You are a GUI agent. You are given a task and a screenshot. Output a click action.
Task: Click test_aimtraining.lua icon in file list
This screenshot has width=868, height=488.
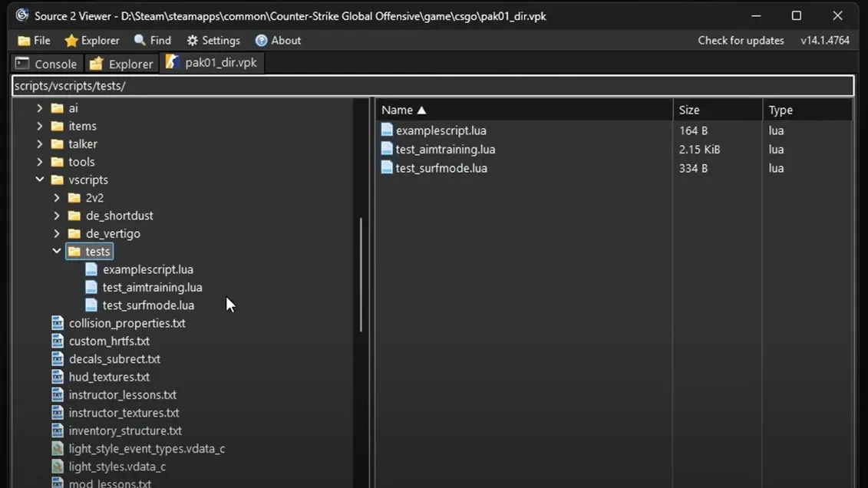click(x=387, y=149)
